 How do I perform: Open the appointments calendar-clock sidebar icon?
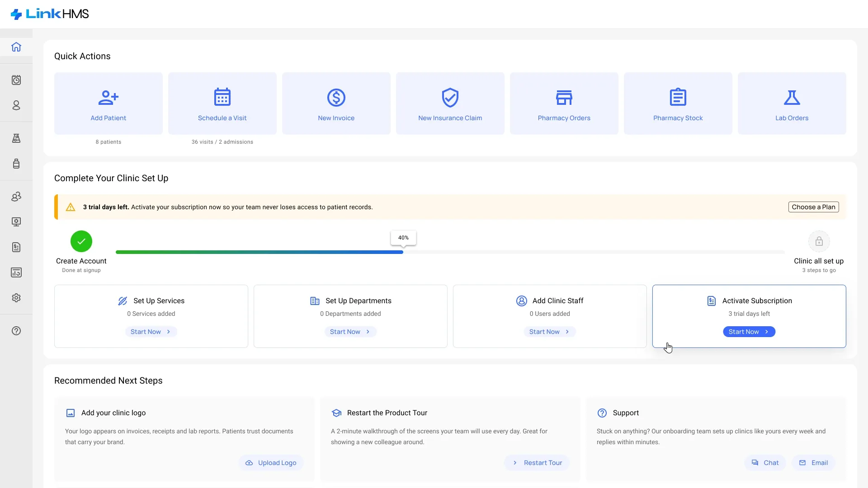(16, 80)
